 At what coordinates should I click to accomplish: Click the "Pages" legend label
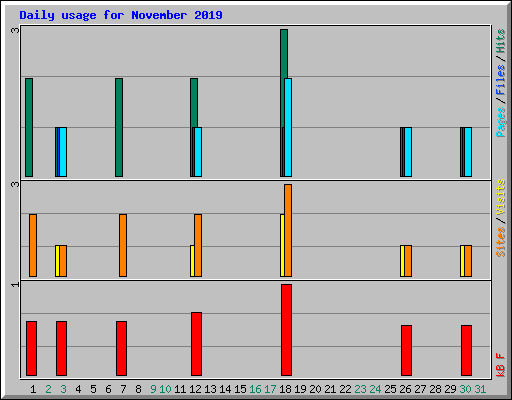pyautogui.click(x=500, y=122)
